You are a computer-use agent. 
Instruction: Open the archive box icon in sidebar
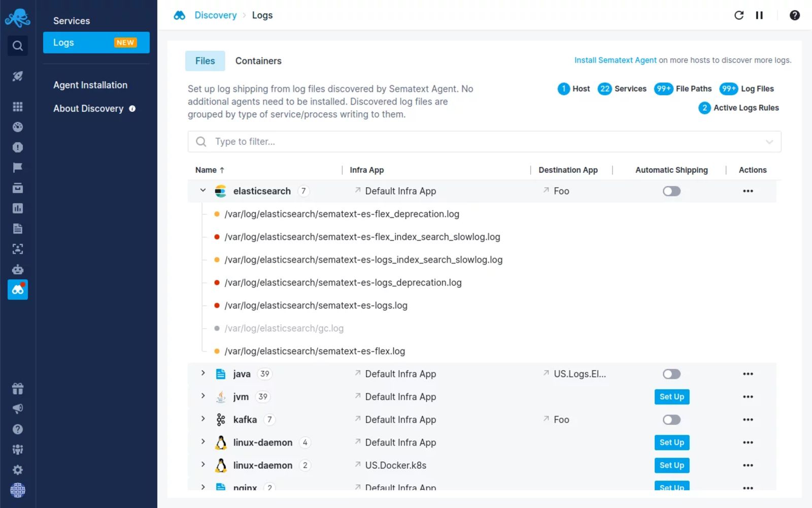(18, 188)
